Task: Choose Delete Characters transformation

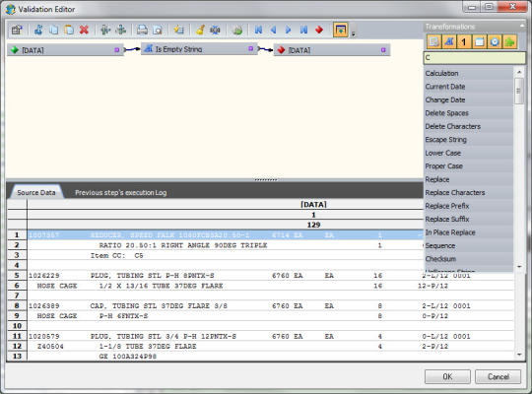Action: pyautogui.click(x=468, y=126)
